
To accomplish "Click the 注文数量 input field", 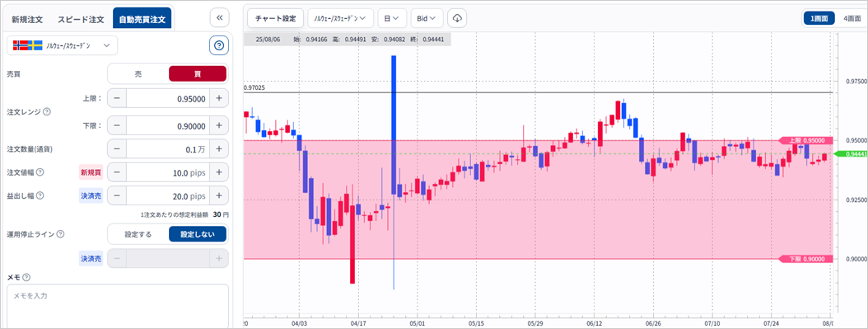I will click(168, 149).
